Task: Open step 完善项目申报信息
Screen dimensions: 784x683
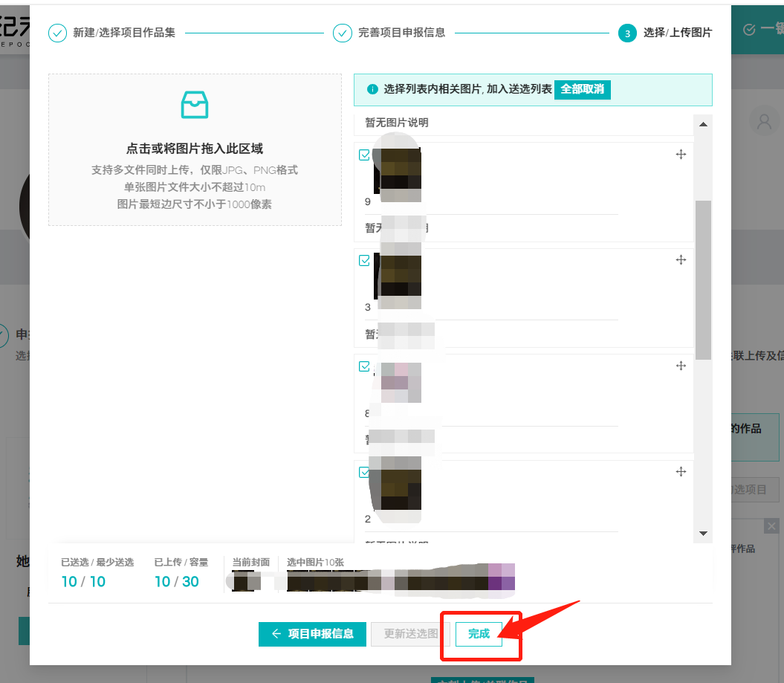Action: tap(401, 33)
